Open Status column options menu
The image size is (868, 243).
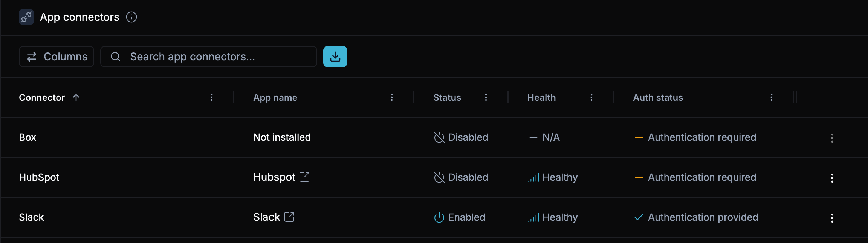coord(486,97)
